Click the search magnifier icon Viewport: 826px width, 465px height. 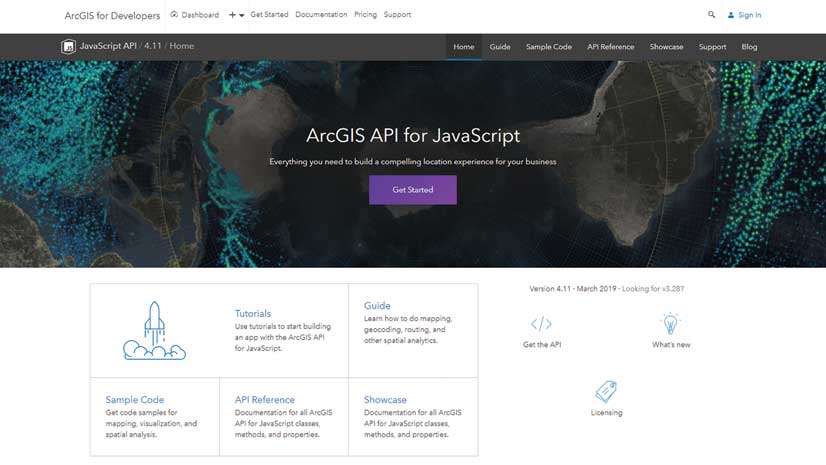tap(711, 15)
